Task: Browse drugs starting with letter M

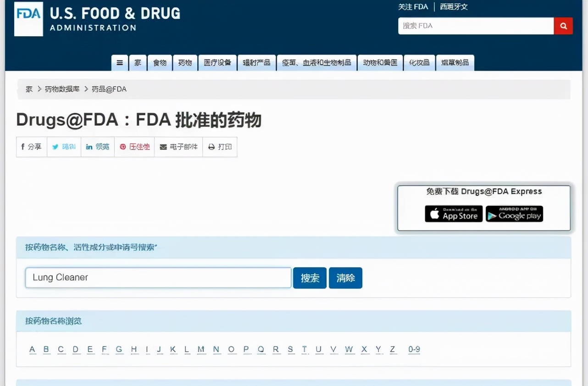Action: (201, 349)
